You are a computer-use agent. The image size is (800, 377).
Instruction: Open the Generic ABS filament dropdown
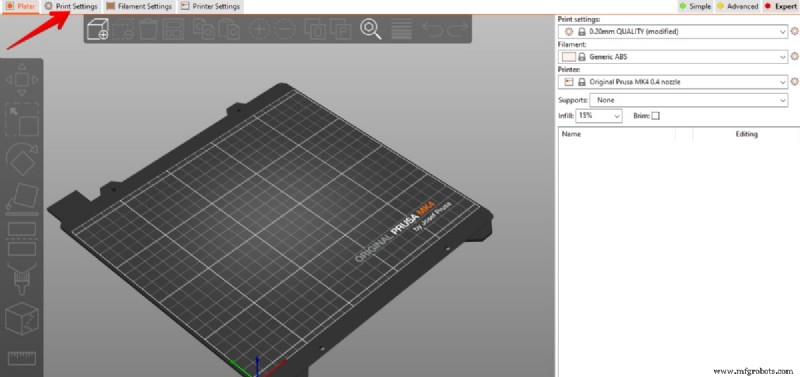(673, 57)
